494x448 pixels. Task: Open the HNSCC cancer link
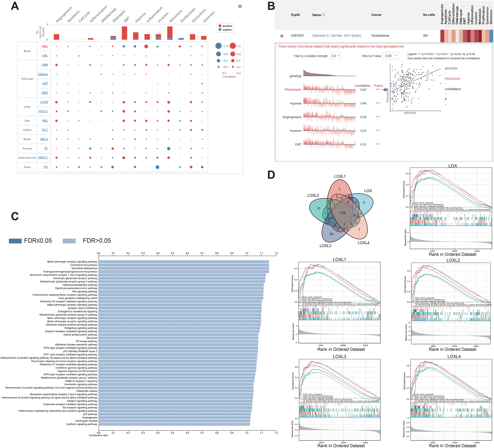click(x=43, y=158)
